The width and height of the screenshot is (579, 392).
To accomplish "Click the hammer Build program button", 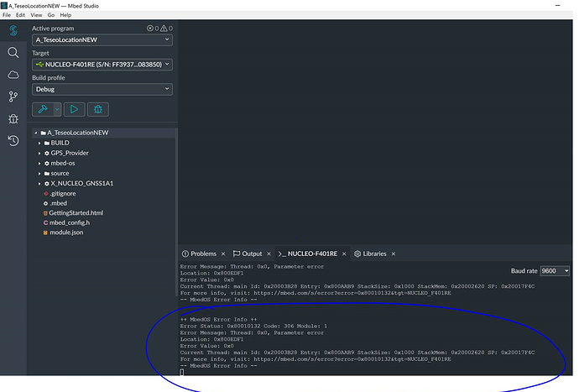I will (x=43, y=109).
